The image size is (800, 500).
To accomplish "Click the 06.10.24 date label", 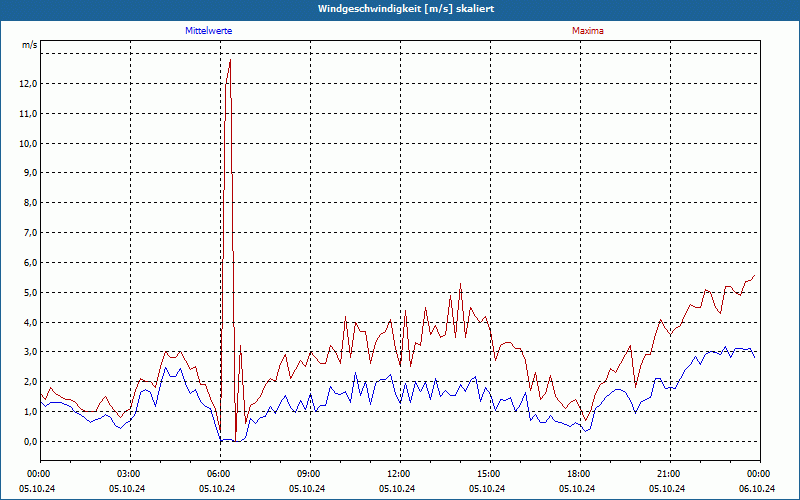I will (x=757, y=488).
